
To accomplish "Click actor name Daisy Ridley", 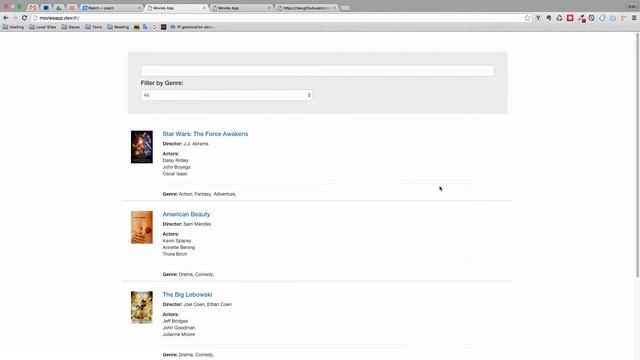I will 175,160.
